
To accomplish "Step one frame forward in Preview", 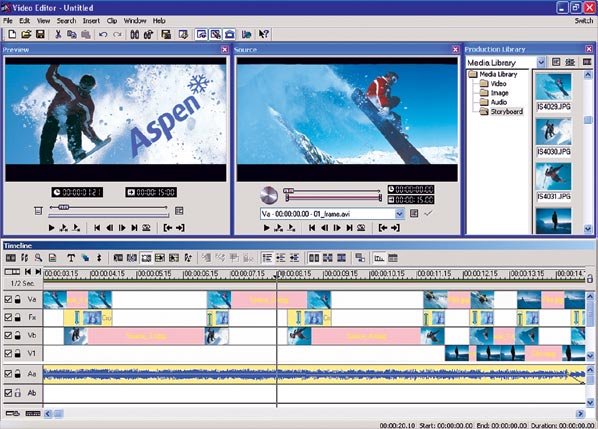I will (122, 228).
